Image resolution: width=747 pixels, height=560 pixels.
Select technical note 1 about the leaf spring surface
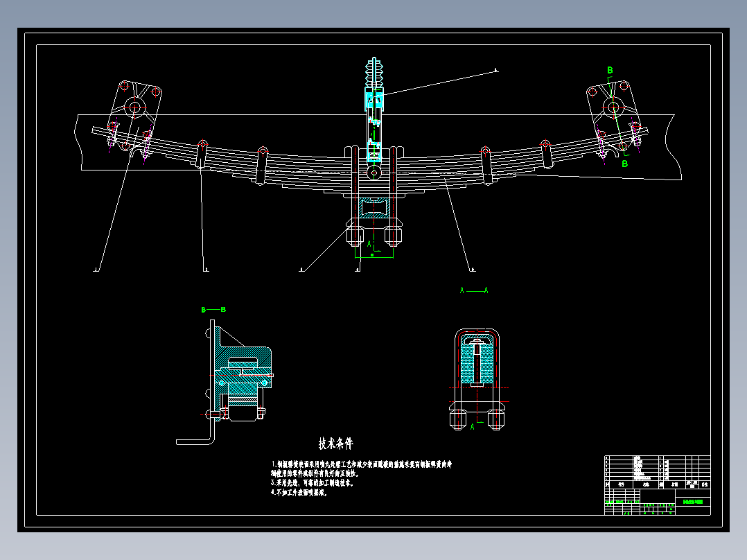(362, 464)
